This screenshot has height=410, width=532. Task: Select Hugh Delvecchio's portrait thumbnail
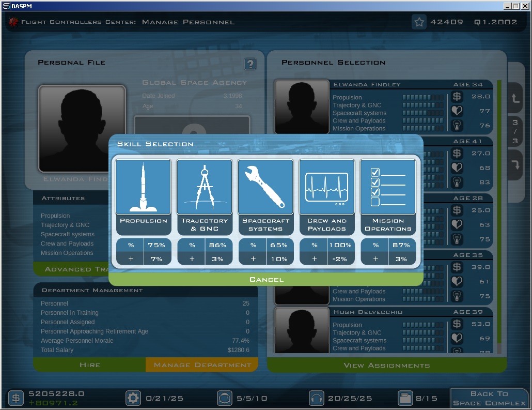(302, 330)
